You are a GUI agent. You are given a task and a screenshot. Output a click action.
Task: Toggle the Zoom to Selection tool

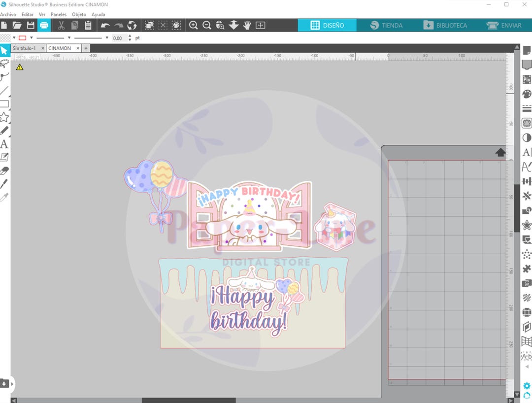click(220, 25)
